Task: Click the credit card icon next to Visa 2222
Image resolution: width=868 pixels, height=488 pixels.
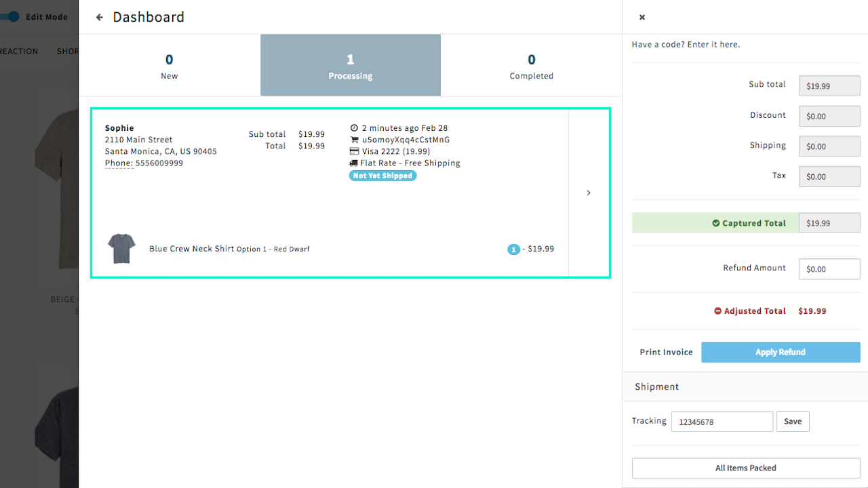Action: 354,151
